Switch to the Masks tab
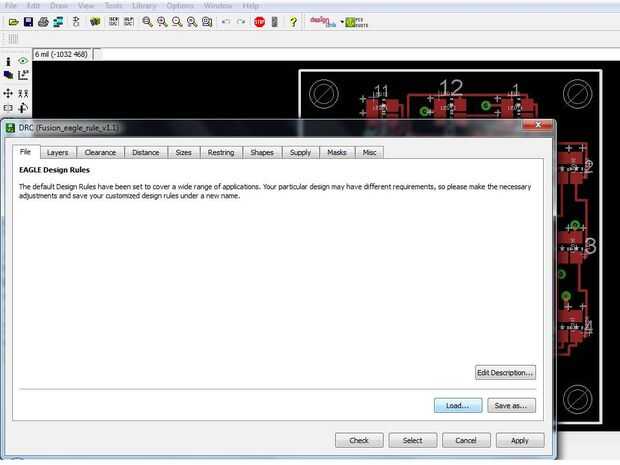 337,153
